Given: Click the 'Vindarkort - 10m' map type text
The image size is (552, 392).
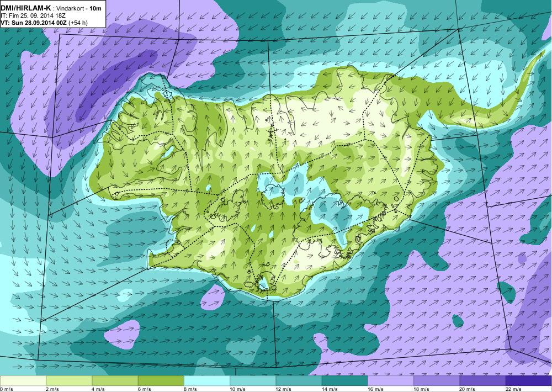Looking at the screenshot, I should pos(78,8).
